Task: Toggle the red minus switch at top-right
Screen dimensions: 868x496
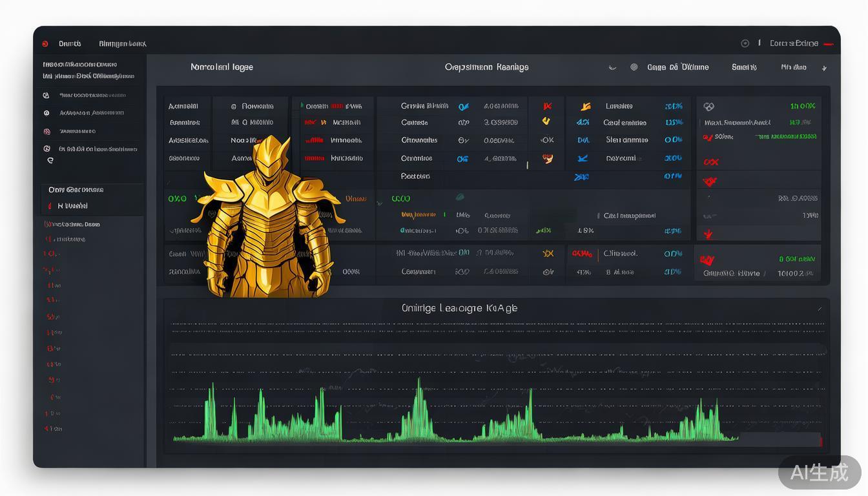Action: [x=828, y=44]
